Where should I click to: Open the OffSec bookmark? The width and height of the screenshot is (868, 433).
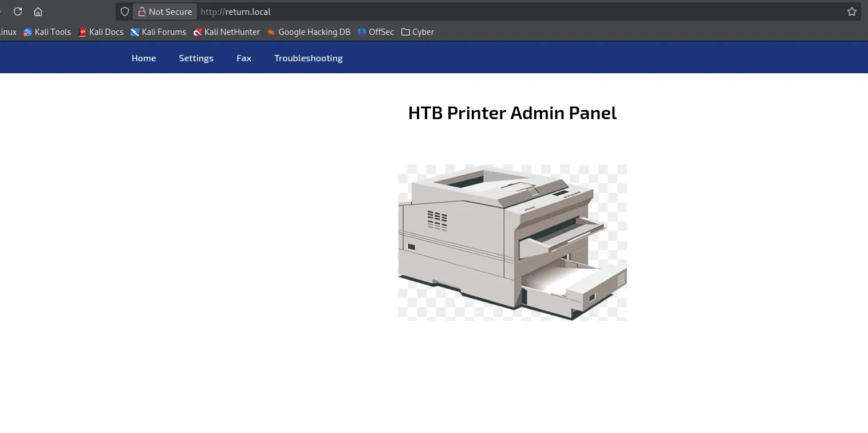coord(376,32)
